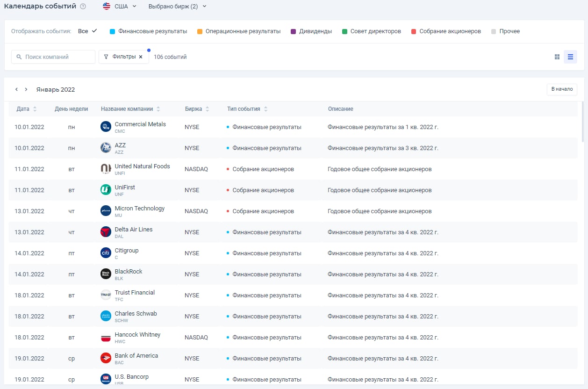Click the UniFirst logo
The image size is (588, 389).
point(106,190)
